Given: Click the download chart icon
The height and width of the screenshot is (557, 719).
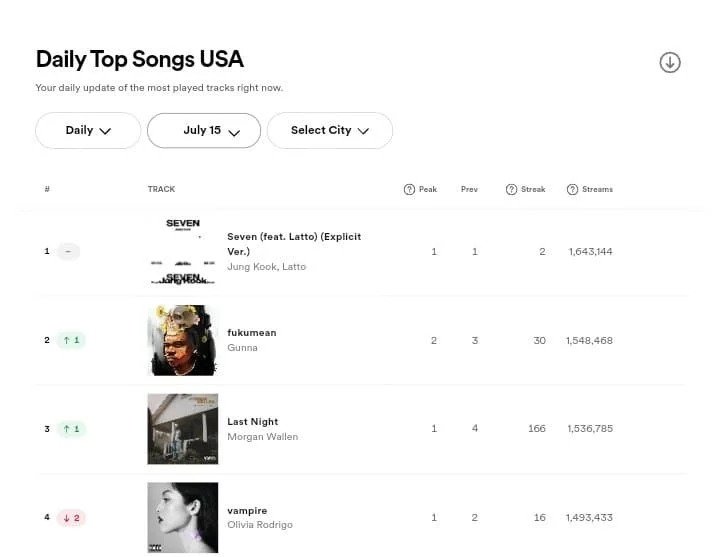Looking at the screenshot, I should click(670, 62).
